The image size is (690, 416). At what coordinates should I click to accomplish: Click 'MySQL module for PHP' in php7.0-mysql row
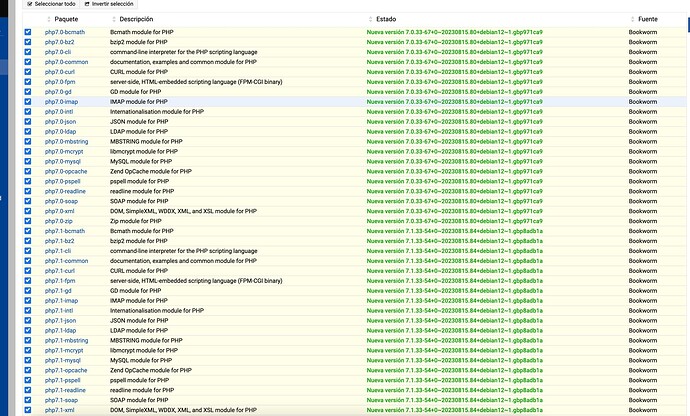click(141, 162)
